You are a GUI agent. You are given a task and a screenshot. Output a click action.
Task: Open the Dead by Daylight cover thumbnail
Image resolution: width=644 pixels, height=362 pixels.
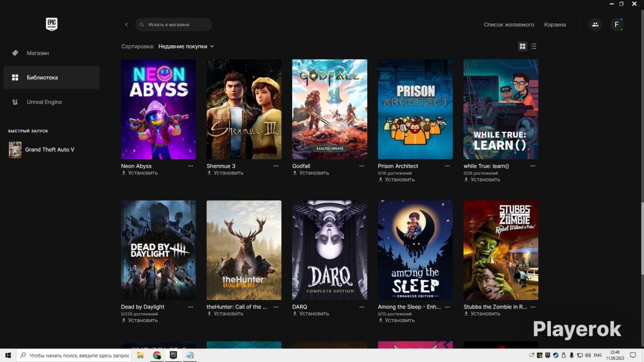158,250
